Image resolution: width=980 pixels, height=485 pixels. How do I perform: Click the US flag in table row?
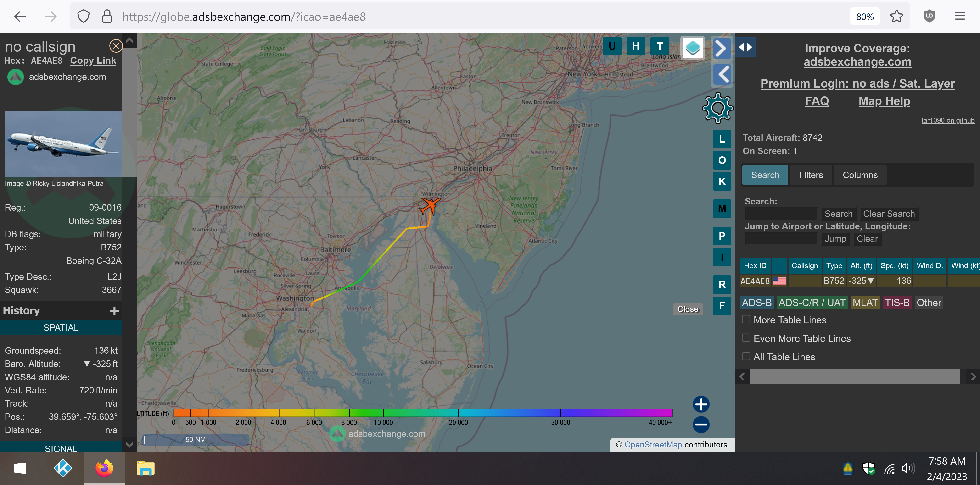tap(779, 281)
